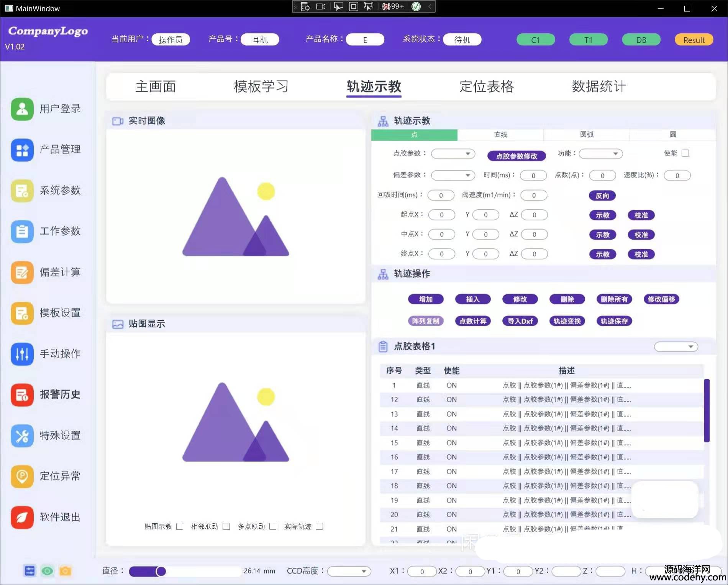Open the 报警历史 alarm history icon

pos(22,395)
